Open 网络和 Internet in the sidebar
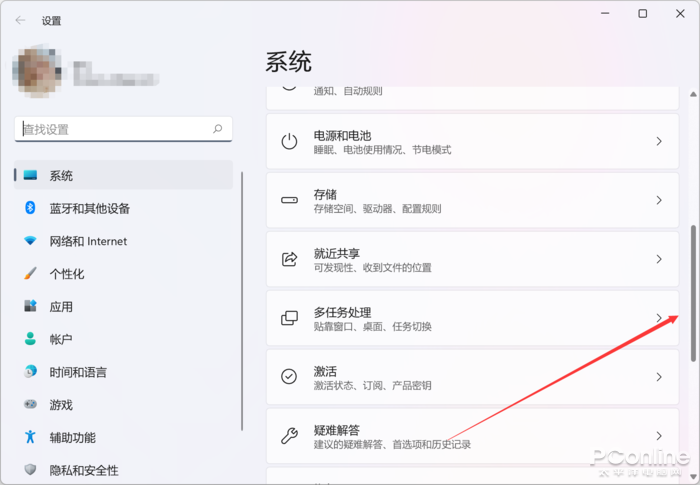Image resolution: width=700 pixels, height=485 pixels. [x=123, y=241]
